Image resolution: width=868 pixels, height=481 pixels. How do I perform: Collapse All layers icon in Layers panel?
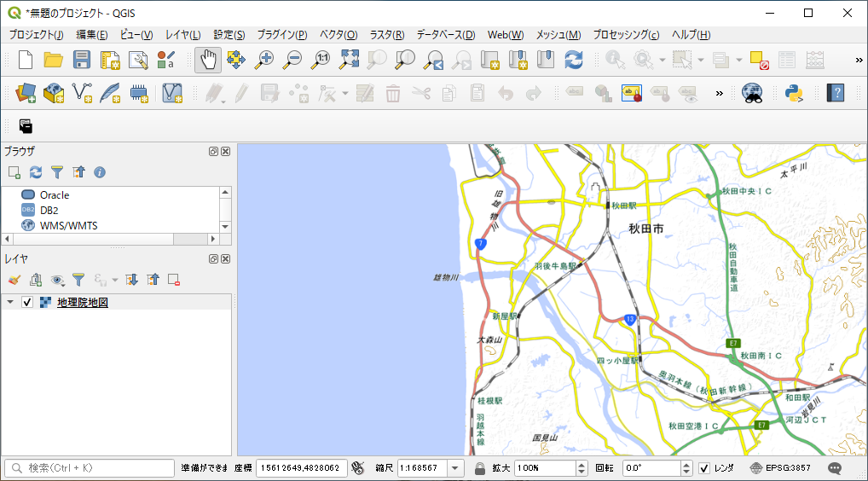(153, 280)
